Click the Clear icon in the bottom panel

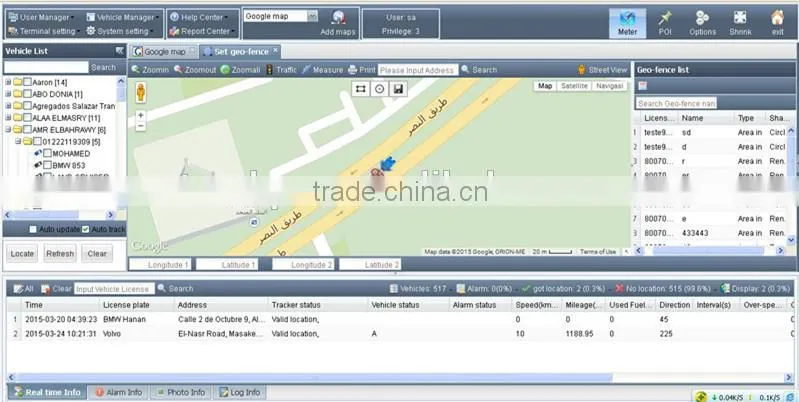56,289
